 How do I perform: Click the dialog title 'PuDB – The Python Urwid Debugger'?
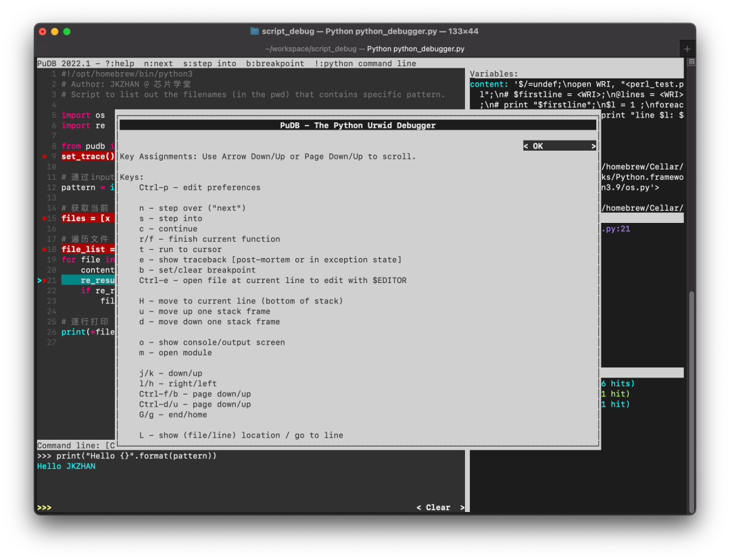tap(358, 126)
